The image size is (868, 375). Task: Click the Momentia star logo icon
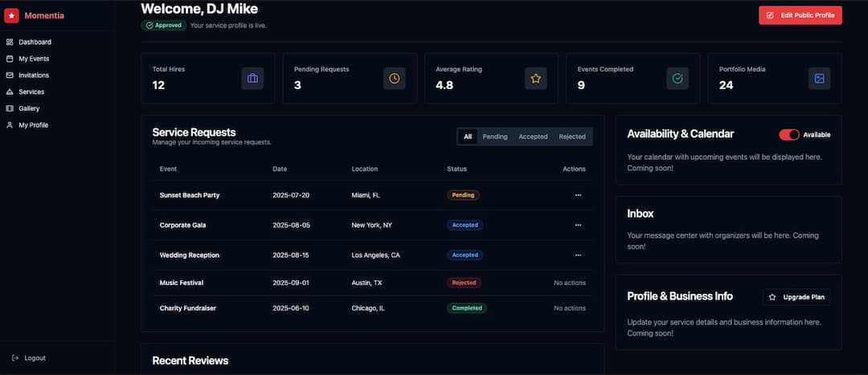tap(11, 15)
